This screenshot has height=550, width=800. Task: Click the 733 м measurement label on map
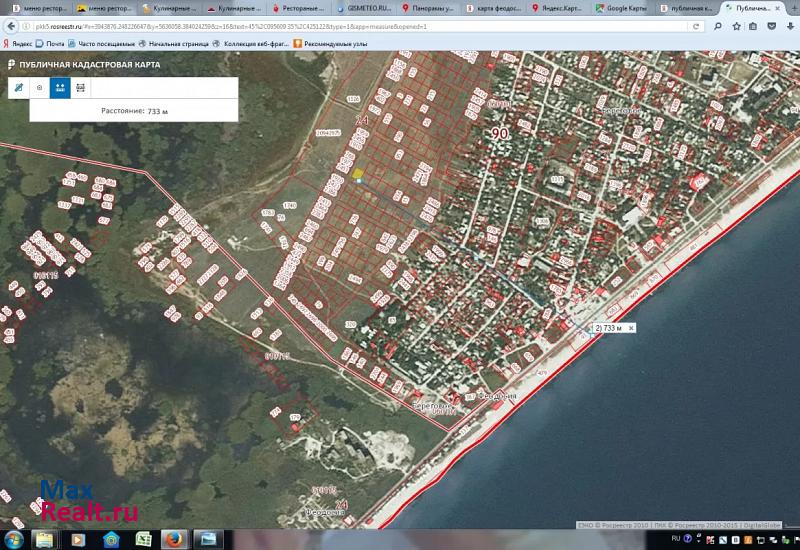point(609,328)
